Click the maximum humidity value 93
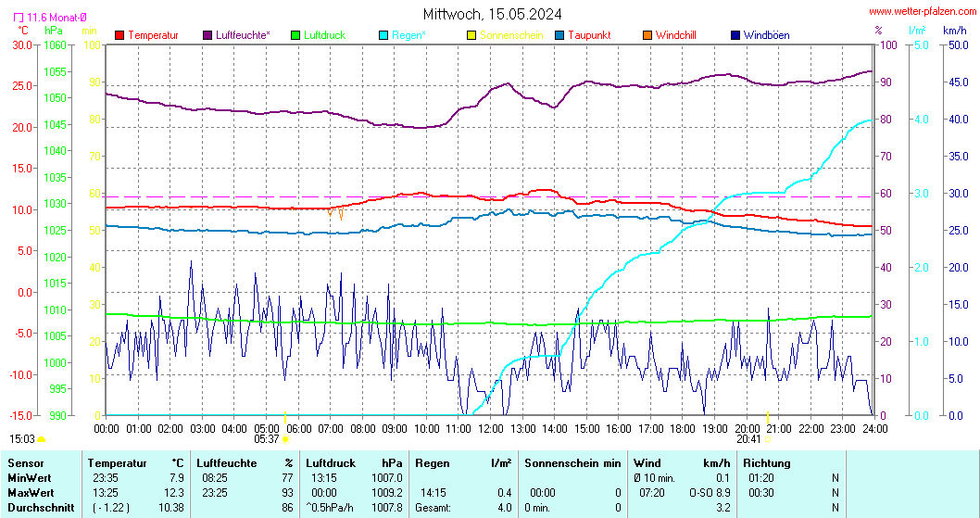Image resolution: width=980 pixels, height=518 pixels. tap(287, 493)
